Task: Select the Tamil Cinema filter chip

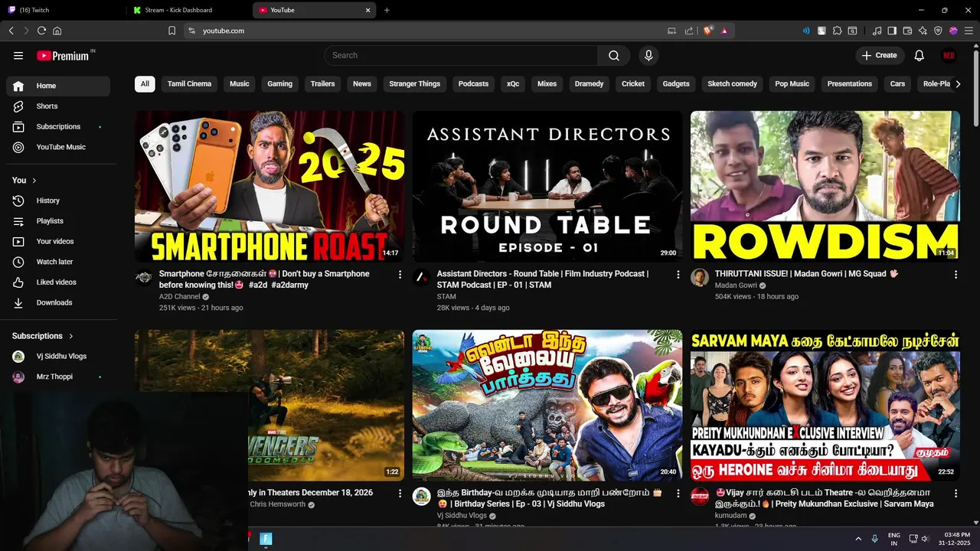Action: click(x=189, y=84)
